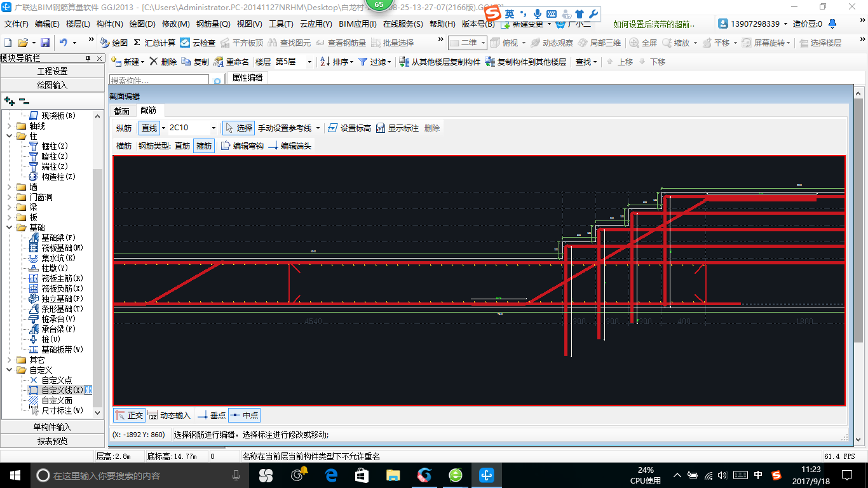Open the Windows Start menu
This screenshot has height=488, width=868.
(x=15, y=475)
